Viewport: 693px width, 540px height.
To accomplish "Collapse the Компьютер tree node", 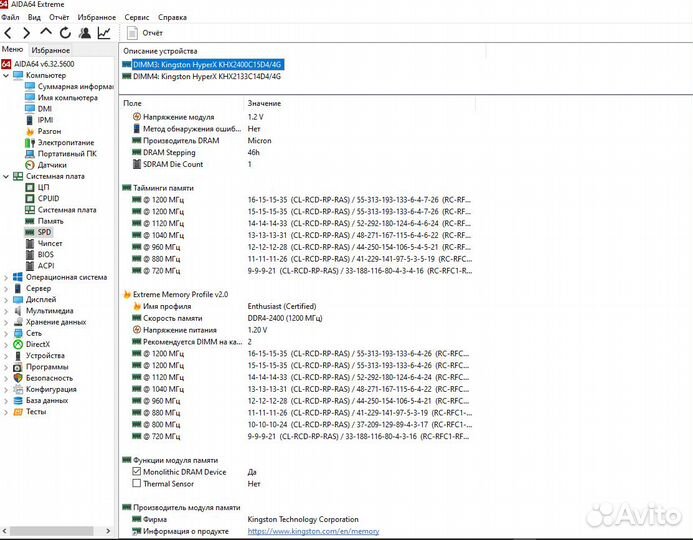I will [6, 76].
